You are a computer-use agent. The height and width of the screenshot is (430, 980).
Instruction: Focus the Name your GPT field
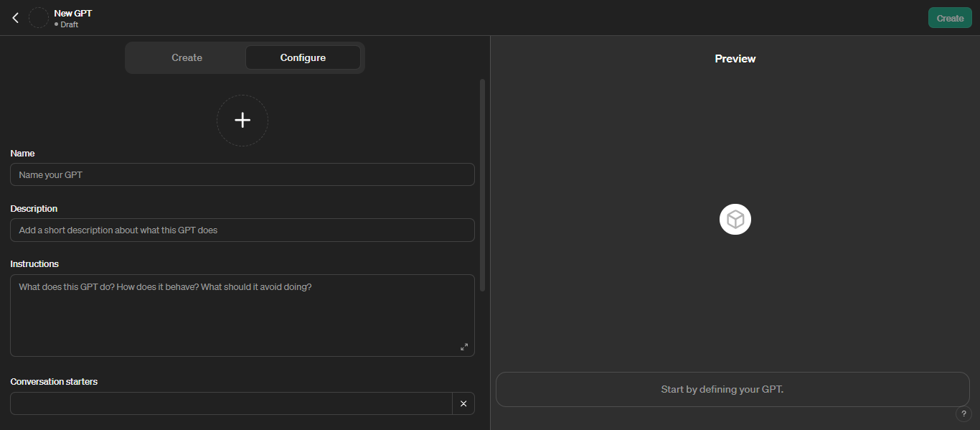click(242, 174)
